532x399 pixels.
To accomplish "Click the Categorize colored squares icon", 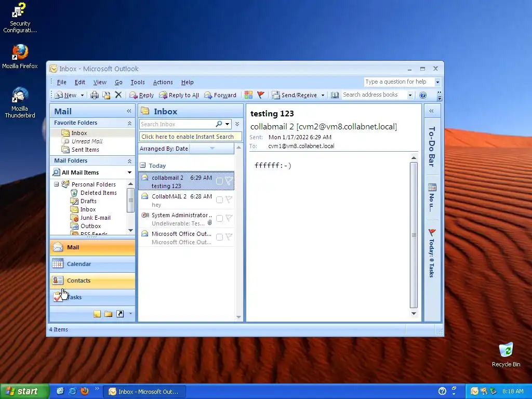I will tap(248, 95).
